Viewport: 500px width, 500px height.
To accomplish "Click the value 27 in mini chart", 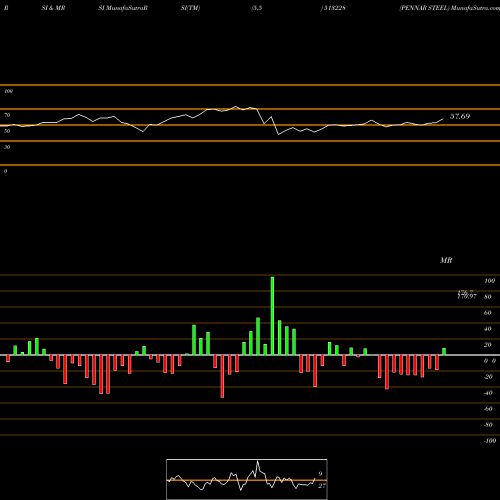I will [322, 486].
